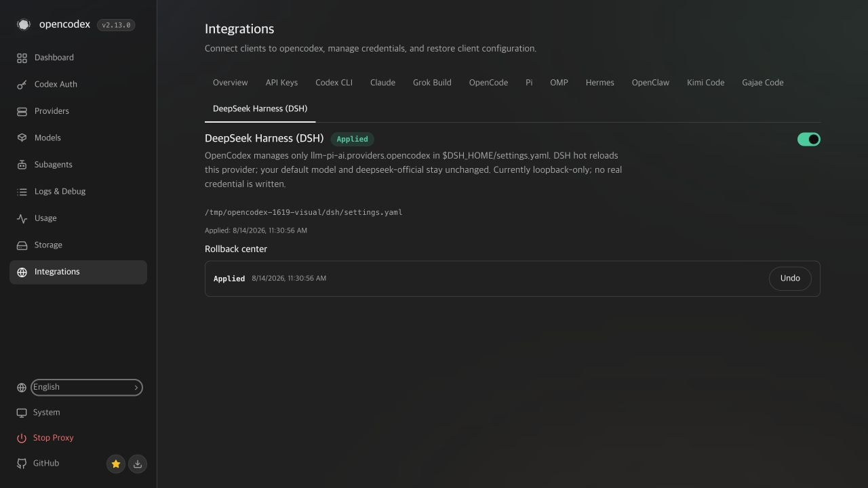
Task: Click the yellow star button
Action: pos(116,464)
